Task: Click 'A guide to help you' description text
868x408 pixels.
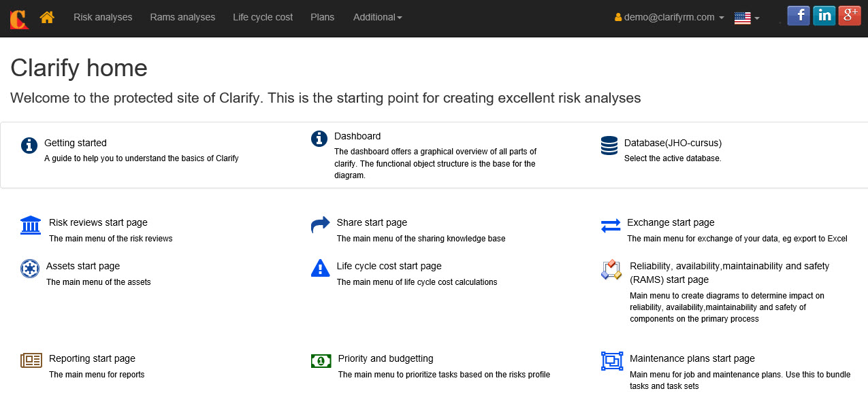Action: [142, 158]
